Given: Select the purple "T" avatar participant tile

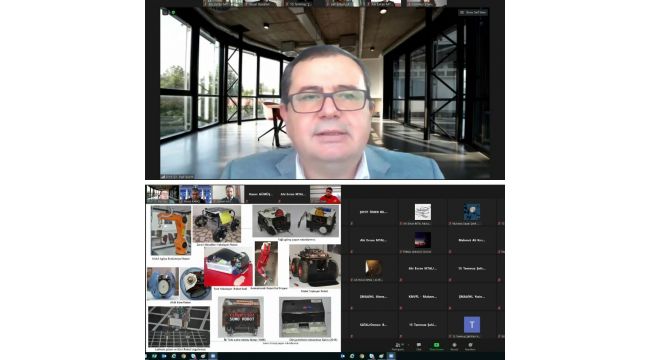Looking at the screenshot, I should click(x=472, y=325).
